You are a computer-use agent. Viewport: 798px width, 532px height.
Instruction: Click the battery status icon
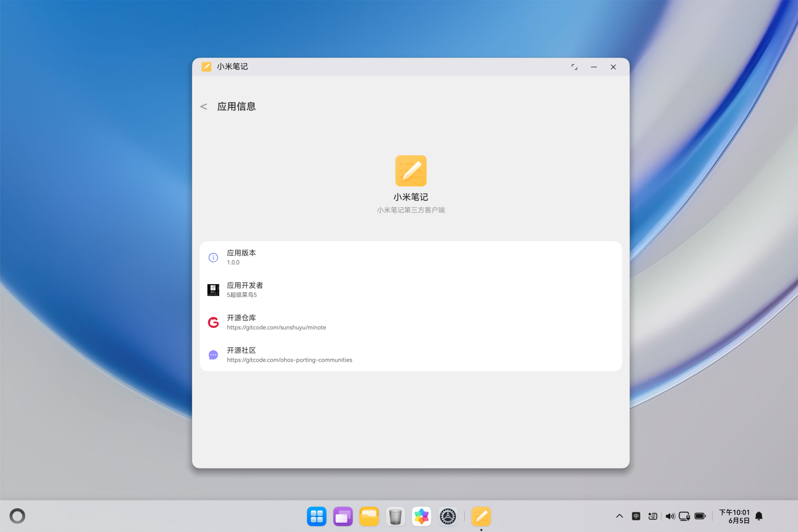coord(700,516)
